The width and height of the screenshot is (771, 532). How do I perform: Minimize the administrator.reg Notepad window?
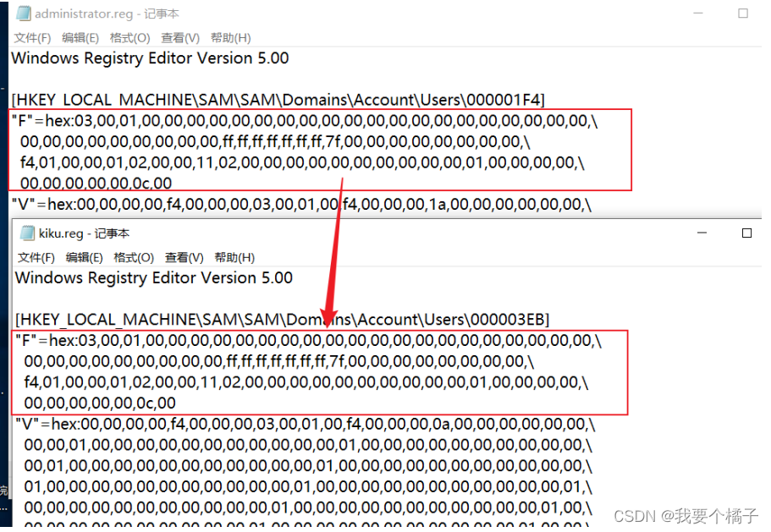(x=697, y=14)
